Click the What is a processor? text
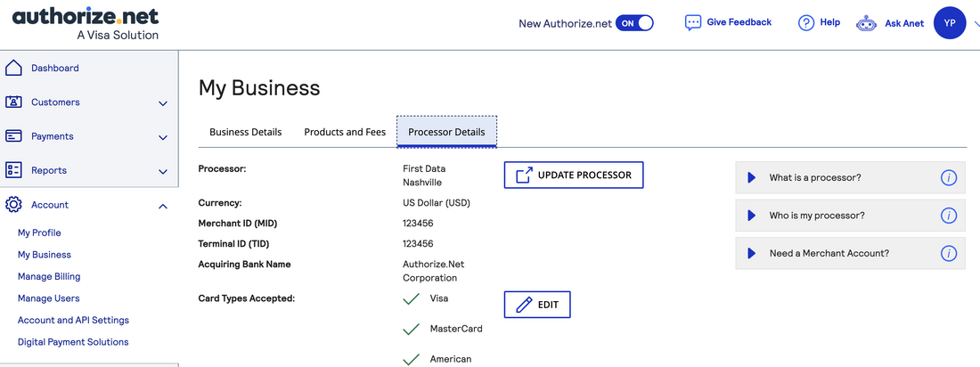The image size is (980, 367). (x=815, y=177)
